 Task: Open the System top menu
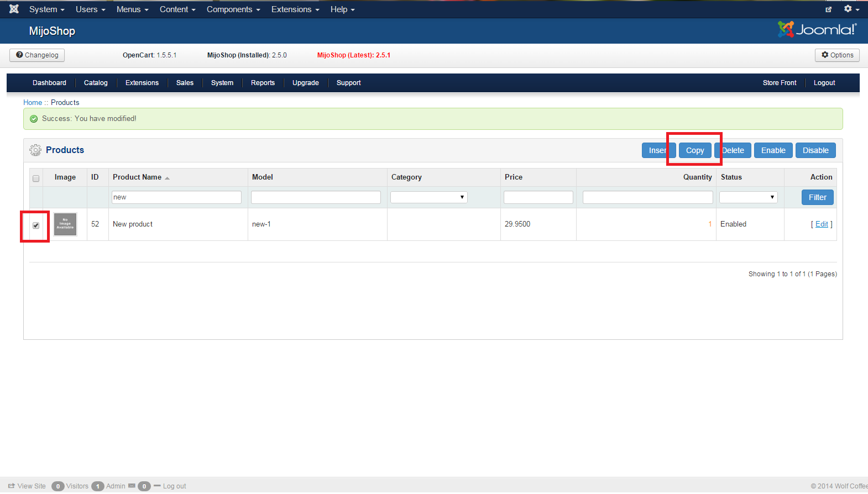coord(46,9)
